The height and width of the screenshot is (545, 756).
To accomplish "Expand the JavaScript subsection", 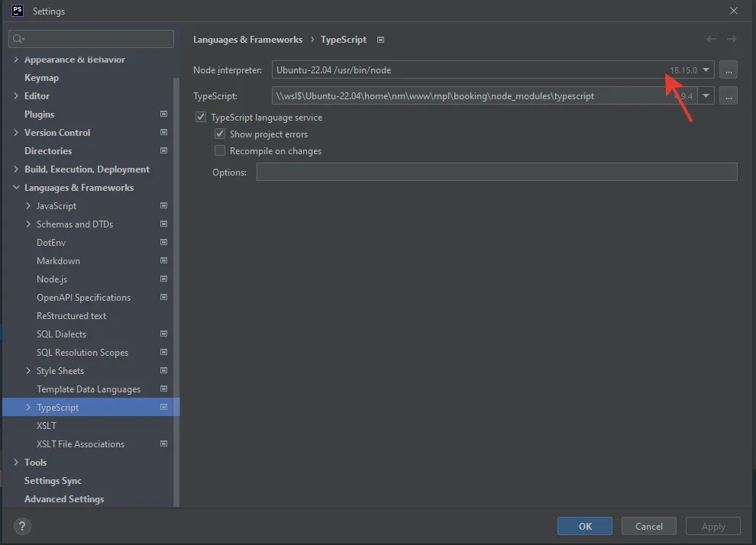I will (28, 206).
